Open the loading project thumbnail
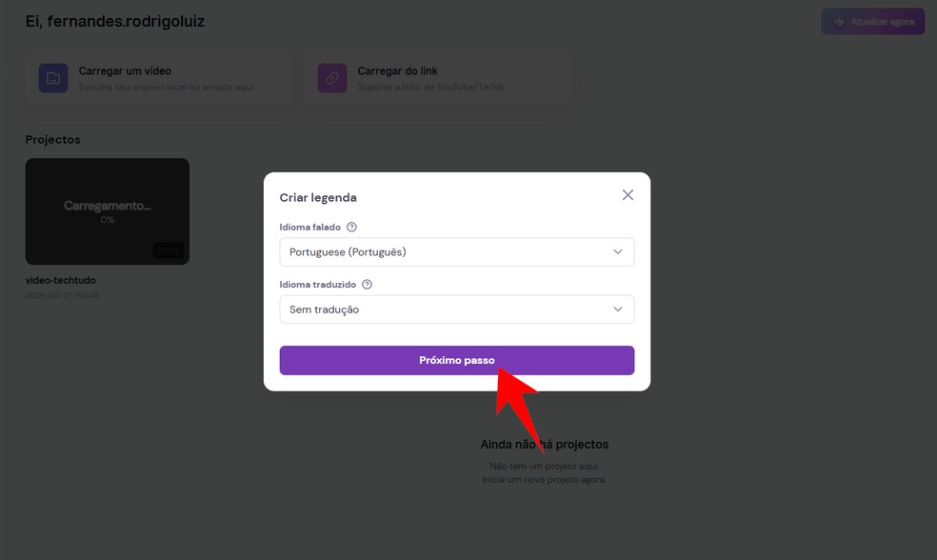The image size is (937, 560). point(107,210)
